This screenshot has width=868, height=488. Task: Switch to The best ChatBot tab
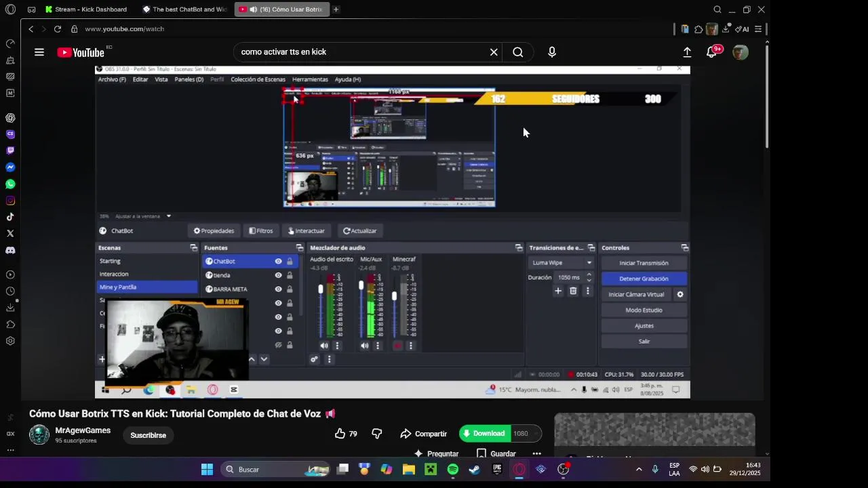[x=184, y=9]
